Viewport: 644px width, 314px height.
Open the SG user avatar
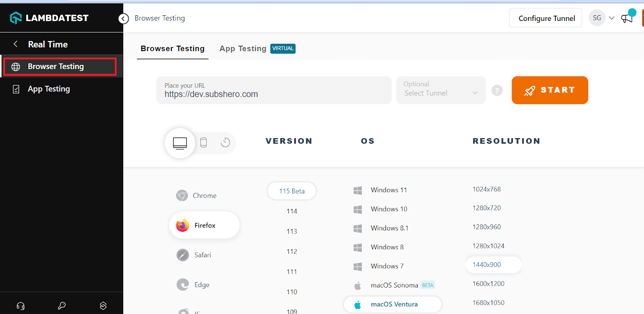[x=597, y=18]
